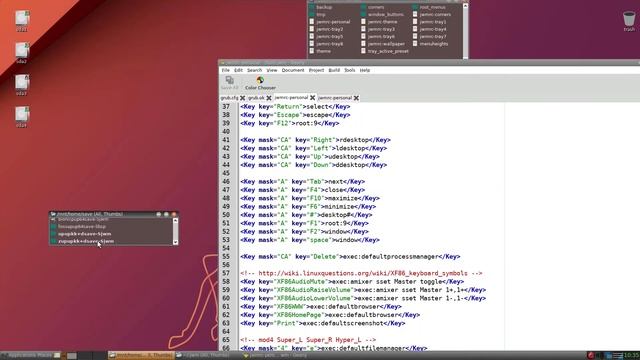Open the root_menus folder

429,7
